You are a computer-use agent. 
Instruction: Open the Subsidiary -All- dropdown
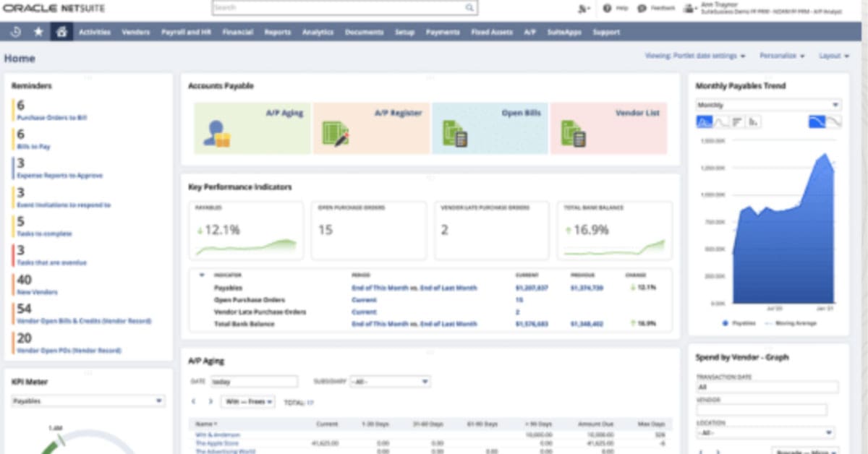(x=390, y=381)
